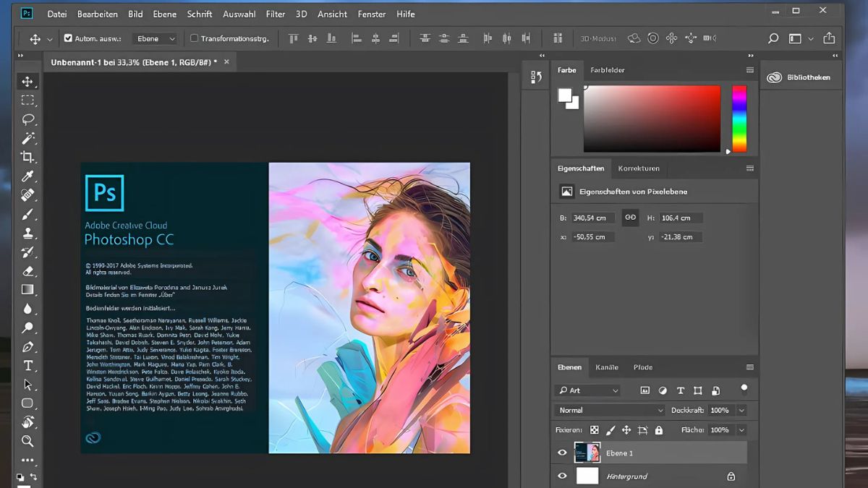This screenshot has width=868, height=488.
Task: Switch to the Kanäle tab
Action: point(607,367)
